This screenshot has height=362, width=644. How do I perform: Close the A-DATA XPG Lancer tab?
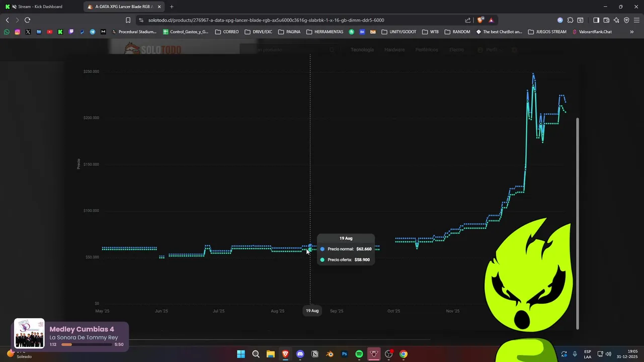click(x=159, y=7)
